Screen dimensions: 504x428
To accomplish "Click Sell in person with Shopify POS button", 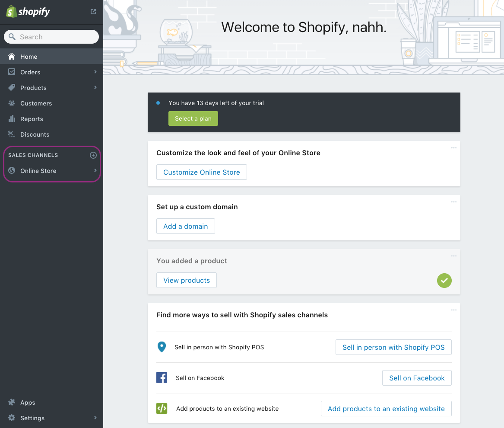I will (x=393, y=347).
